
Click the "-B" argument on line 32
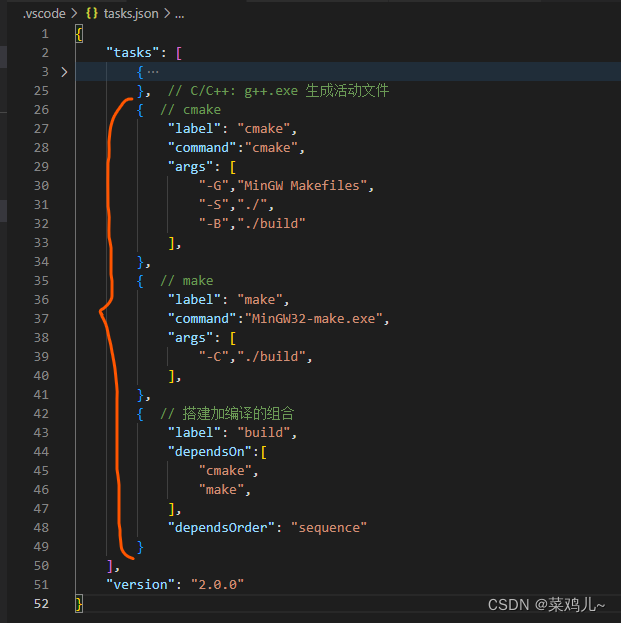(214, 224)
